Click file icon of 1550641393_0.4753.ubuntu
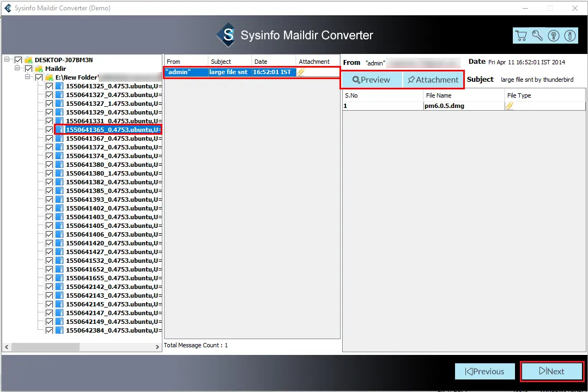588x392 pixels. [x=59, y=200]
